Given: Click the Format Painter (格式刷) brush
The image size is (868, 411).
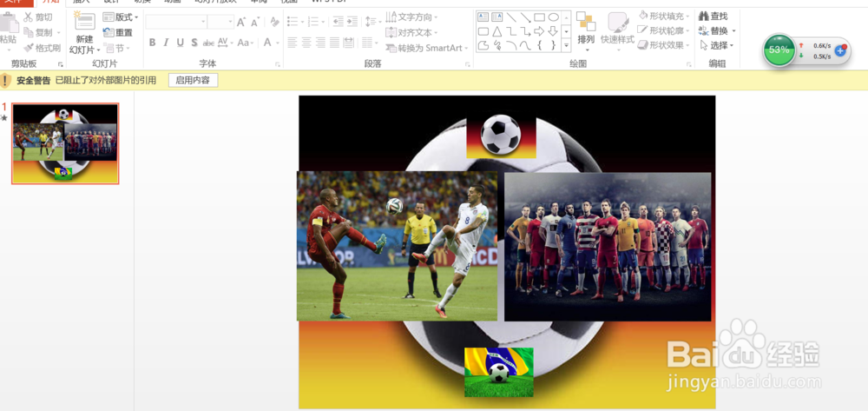Looking at the screenshot, I should (x=42, y=48).
